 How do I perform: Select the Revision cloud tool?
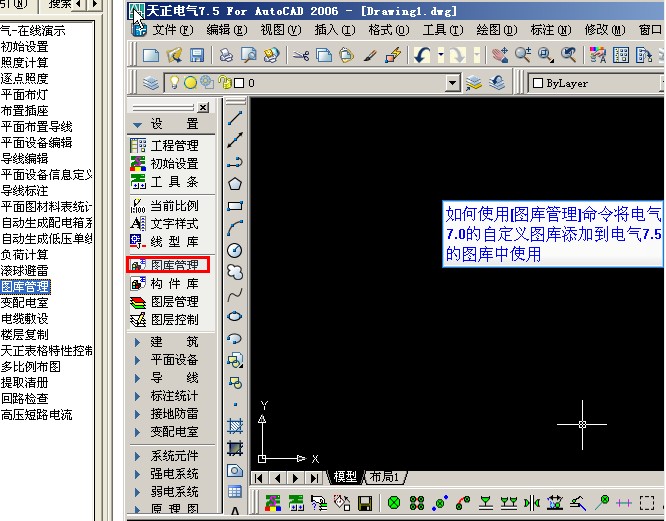coord(235,272)
